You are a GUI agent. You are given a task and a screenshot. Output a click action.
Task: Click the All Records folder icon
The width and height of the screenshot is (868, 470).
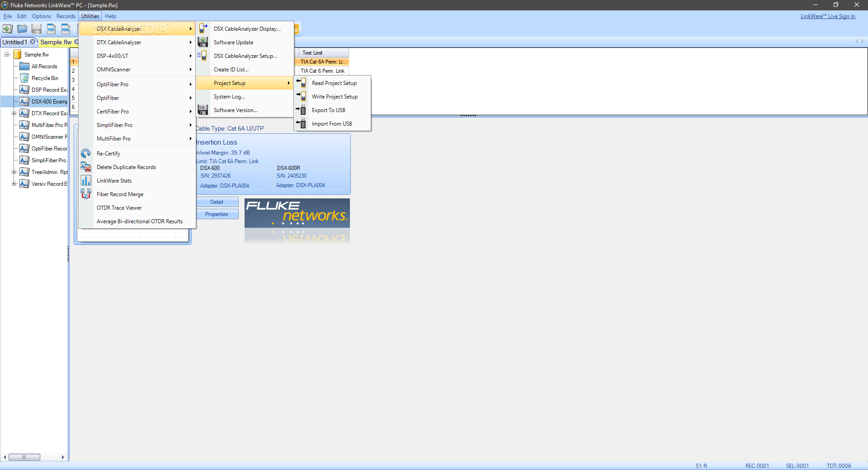tap(24, 66)
